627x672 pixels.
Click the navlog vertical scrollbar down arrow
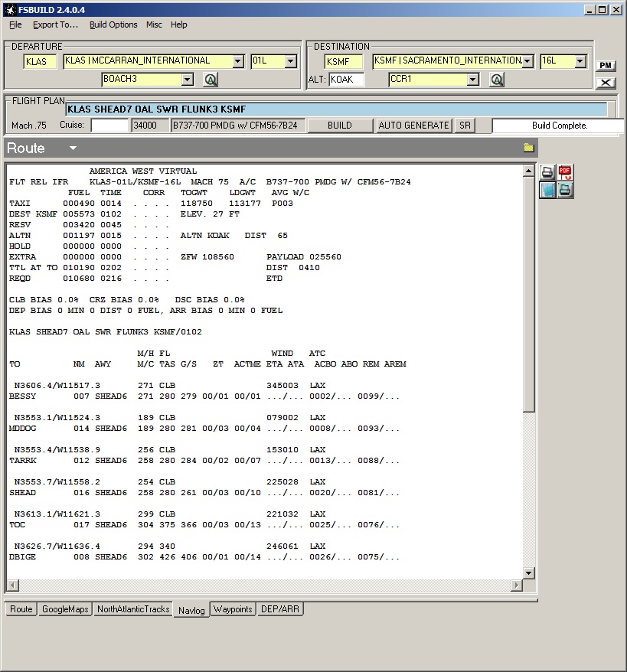pos(529,573)
